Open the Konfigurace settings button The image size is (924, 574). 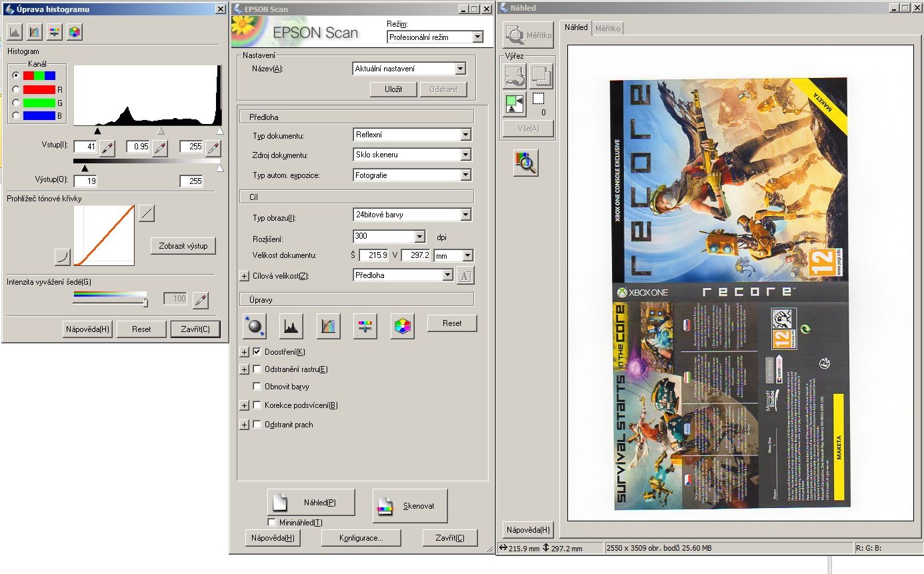(x=361, y=538)
